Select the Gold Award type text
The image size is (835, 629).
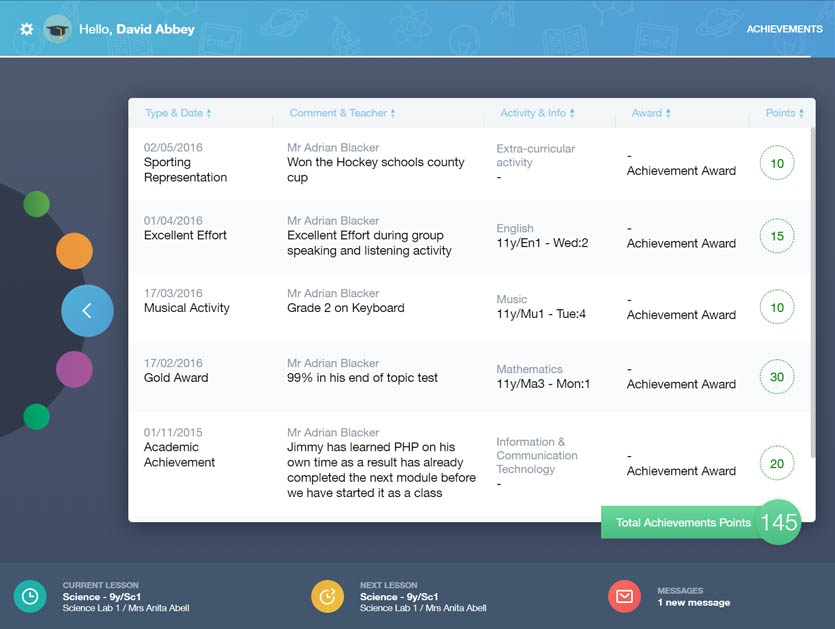point(176,378)
